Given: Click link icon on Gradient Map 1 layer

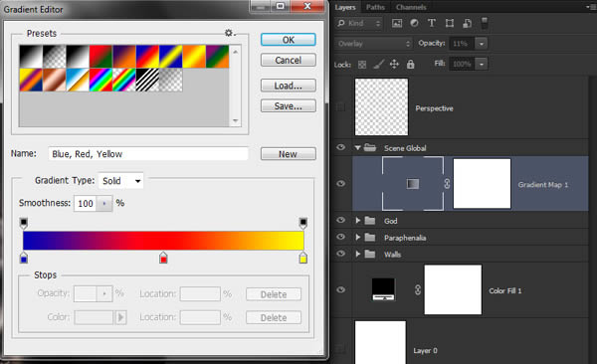Looking at the screenshot, I should [x=447, y=184].
